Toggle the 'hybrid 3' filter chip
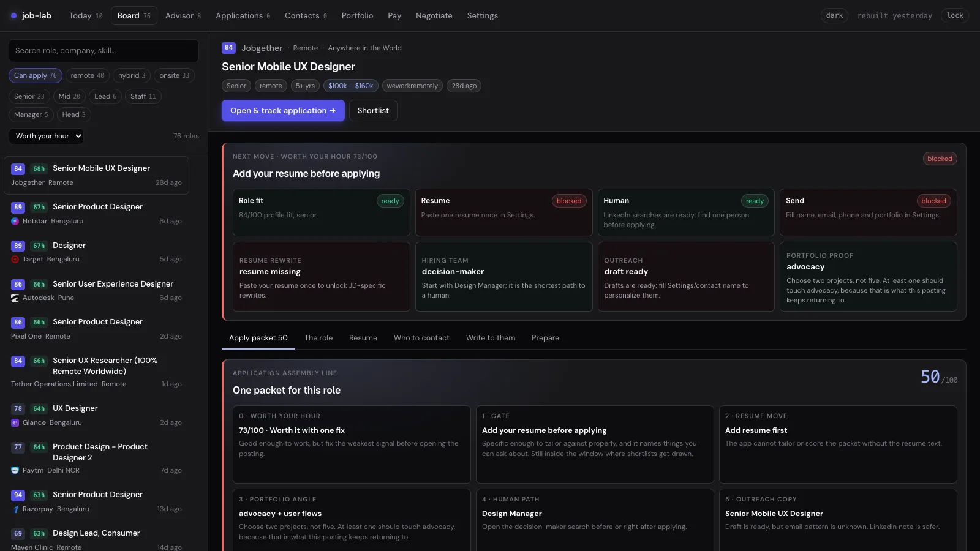Image resolution: width=980 pixels, height=551 pixels. 132,76
